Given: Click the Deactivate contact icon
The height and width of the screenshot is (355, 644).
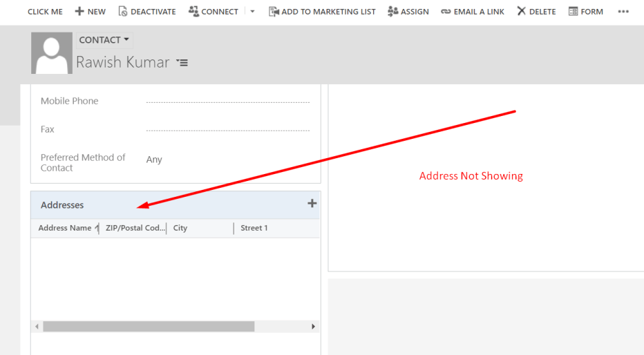Looking at the screenshot, I should [123, 12].
